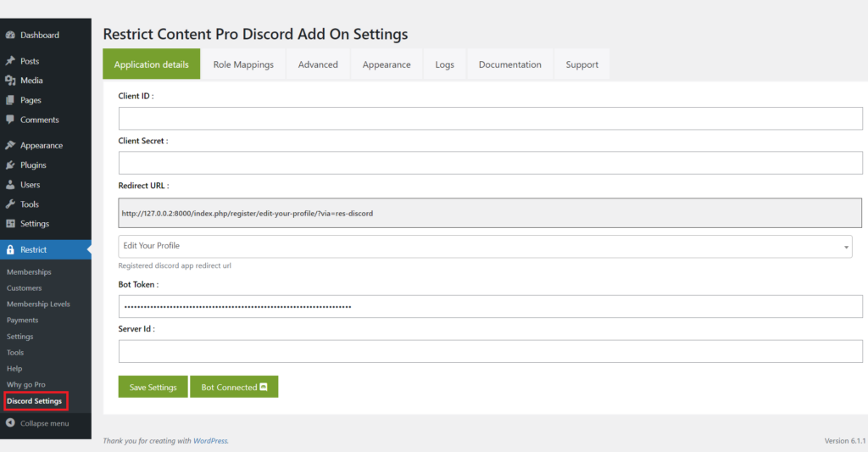This screenshot has width=868, height=452.
Task: Open the Role Mappings tab
Action: pyautogui.click(x=243, y=64)
